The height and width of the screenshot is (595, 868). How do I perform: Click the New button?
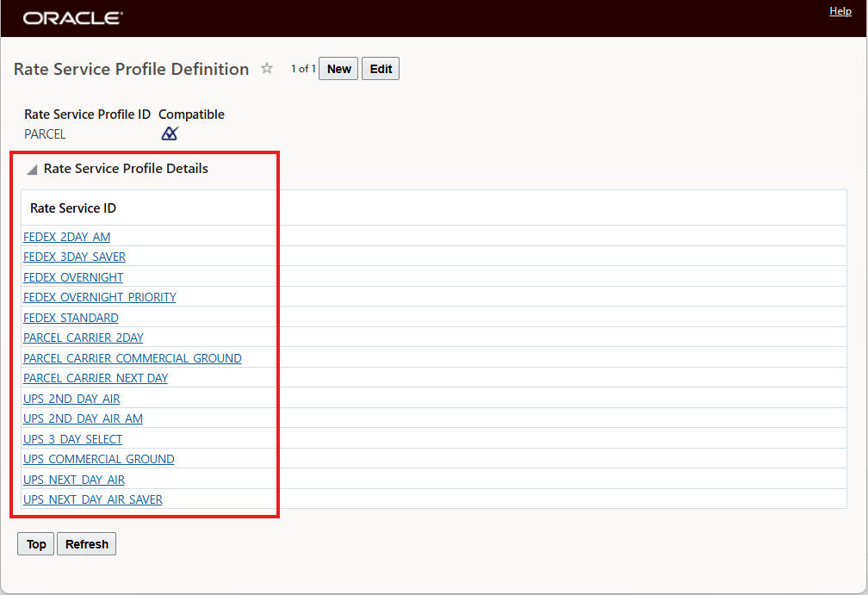pyautogui.click(x=338, y=69)
